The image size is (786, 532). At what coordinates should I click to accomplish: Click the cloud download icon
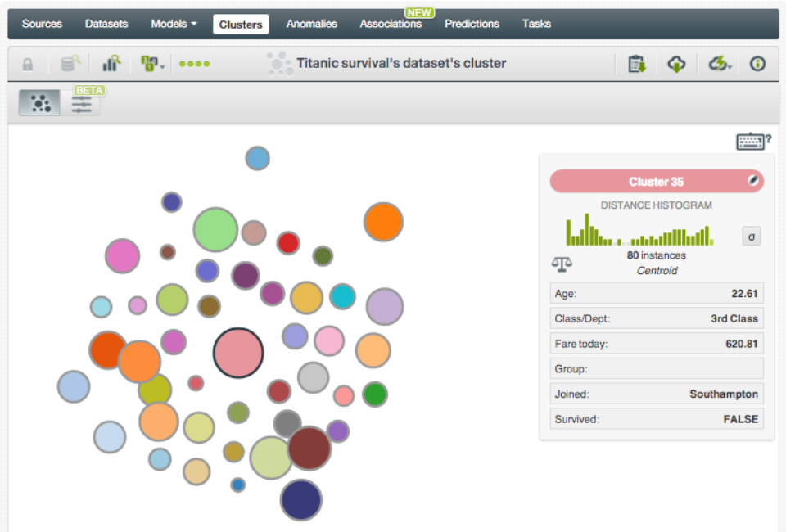coord(676,64)
